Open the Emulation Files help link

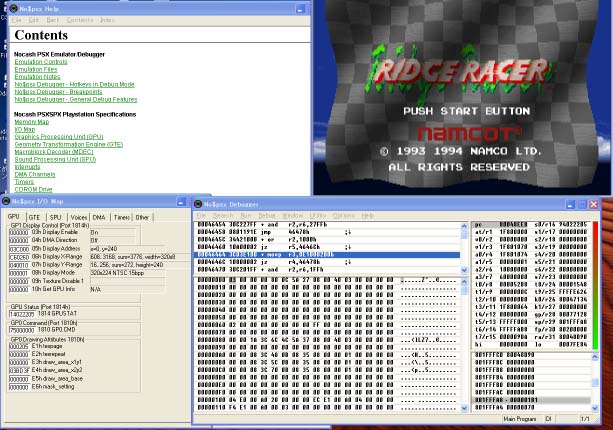[x=36, y=69]
